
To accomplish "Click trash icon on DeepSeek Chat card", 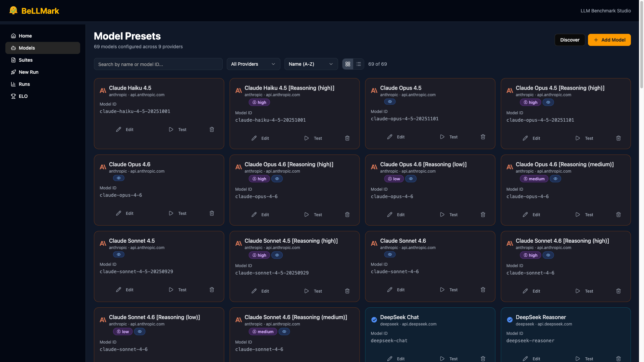I will [x=483, y=358].
